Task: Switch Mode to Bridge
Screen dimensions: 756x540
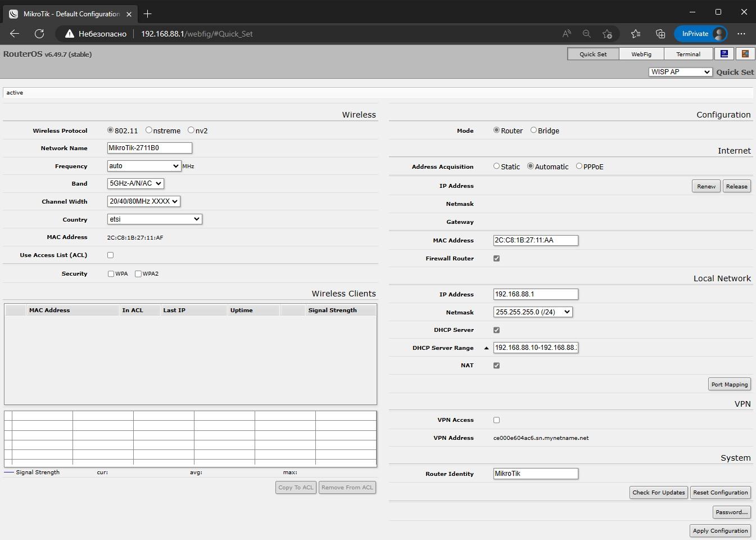Action: [x=533, y=130]
